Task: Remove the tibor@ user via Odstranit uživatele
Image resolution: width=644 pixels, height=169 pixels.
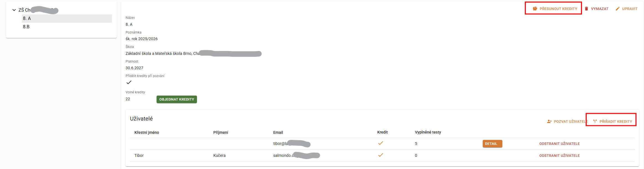Action: pyautogui.click(x=559, y=144)
